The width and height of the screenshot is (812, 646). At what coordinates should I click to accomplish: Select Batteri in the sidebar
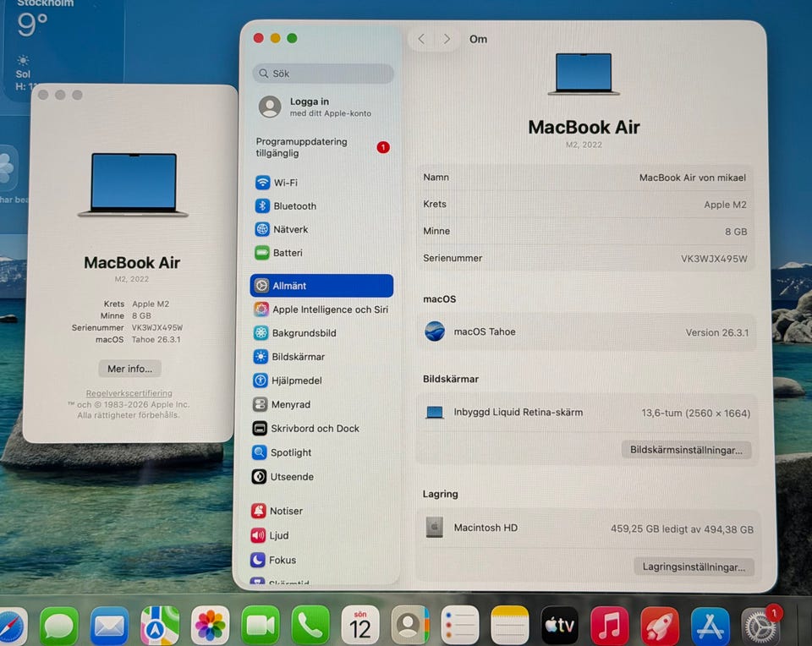287,253
